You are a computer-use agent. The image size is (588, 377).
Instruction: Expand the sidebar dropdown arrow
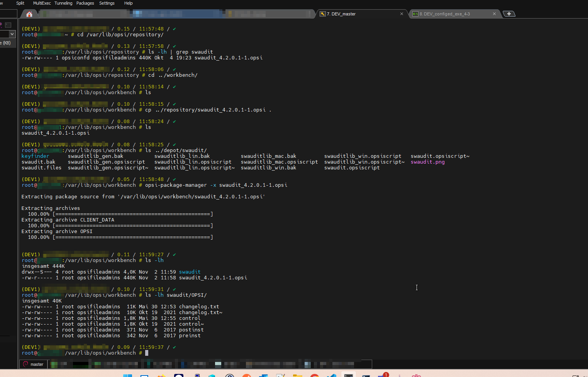coord(12,34)
